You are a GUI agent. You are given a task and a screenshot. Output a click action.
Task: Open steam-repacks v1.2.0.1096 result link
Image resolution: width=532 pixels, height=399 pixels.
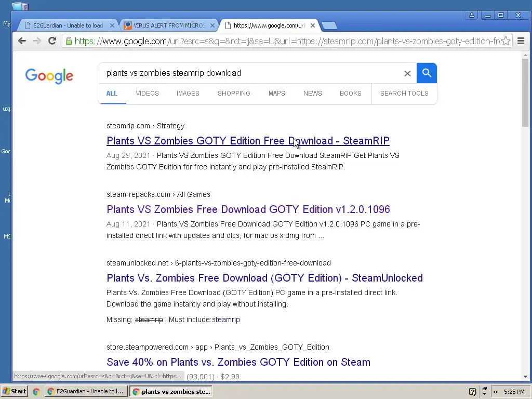pos(248,209)
